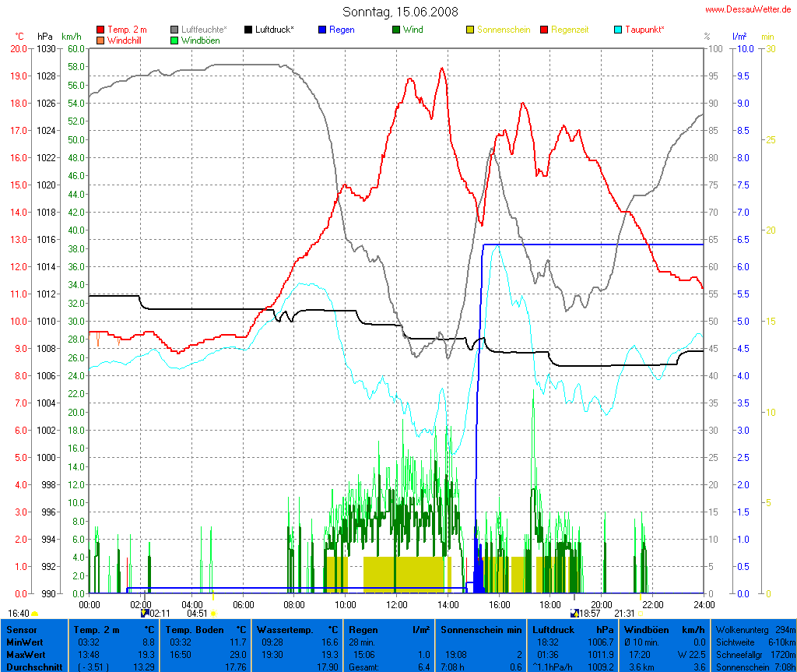The image size is (797, 672).
Task: Open the www.DessauWetter.de link
Action: 750,9
